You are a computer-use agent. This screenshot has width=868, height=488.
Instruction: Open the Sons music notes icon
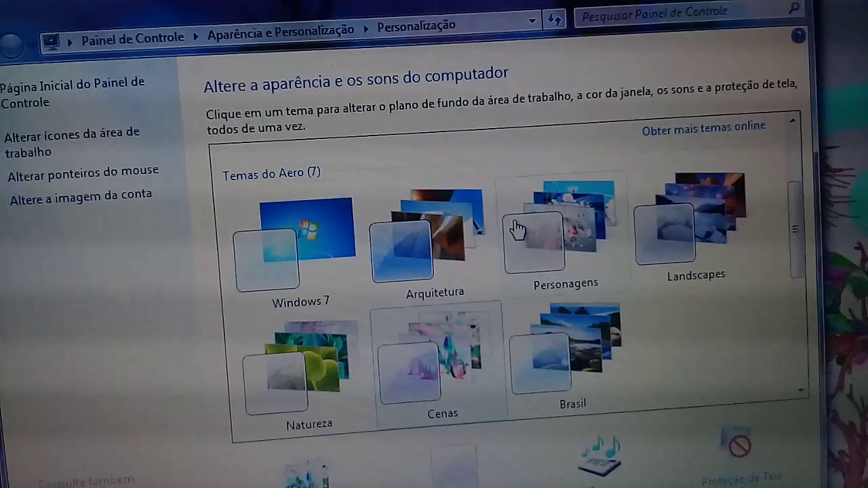coord(599,457)
